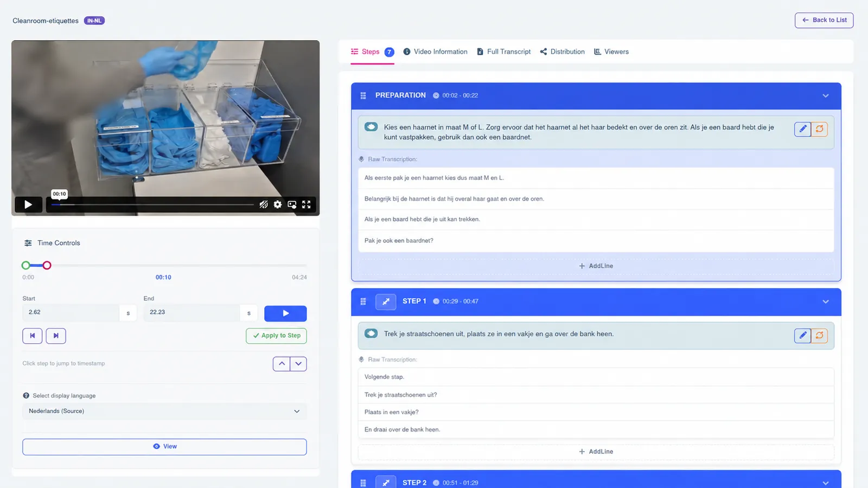The height and width of the screenshot is (488, 868).
Task: Toggle visibility eye for STEP 1 description
Action: tap(371, 333)
